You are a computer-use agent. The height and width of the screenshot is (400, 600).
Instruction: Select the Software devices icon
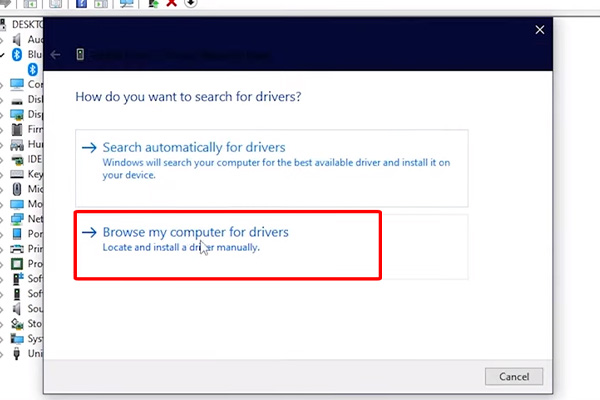pyautogui.click(x=16, y=294)
